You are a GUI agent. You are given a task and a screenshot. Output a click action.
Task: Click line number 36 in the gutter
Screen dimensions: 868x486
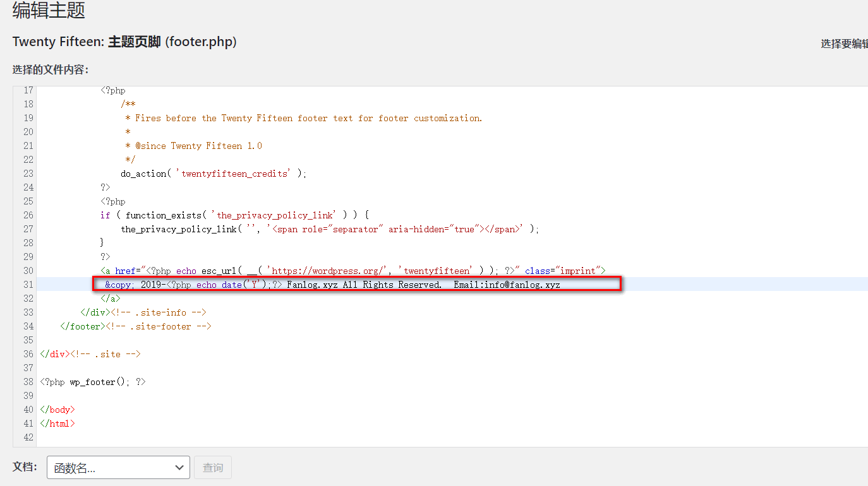[x=28, y=354]
